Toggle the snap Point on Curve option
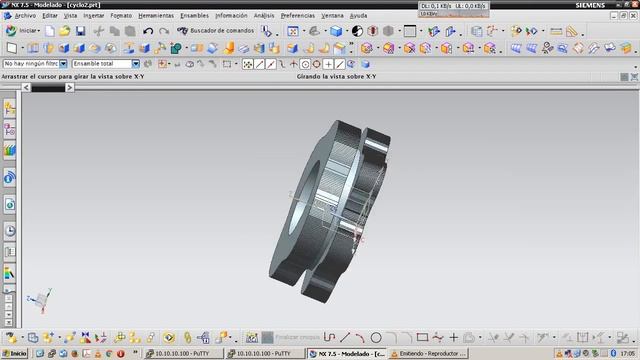Image resolution: width=640 pixels, height=360 pixels. point(340,64)
